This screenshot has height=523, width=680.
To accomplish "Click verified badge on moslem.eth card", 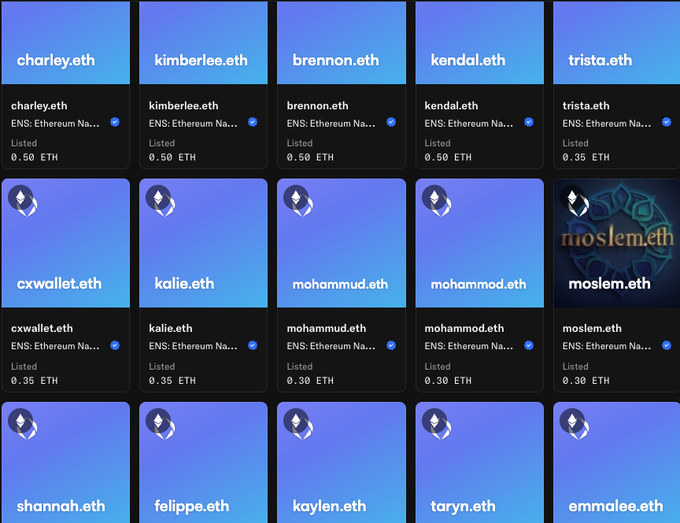I will point(667,346).
